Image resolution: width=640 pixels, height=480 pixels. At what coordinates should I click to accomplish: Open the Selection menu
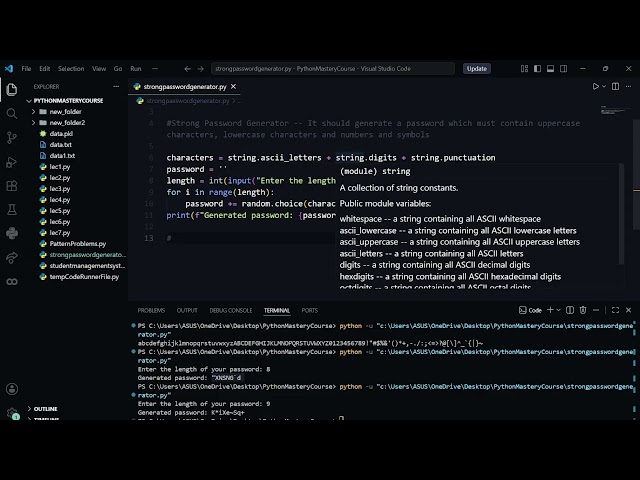(71, 69)
